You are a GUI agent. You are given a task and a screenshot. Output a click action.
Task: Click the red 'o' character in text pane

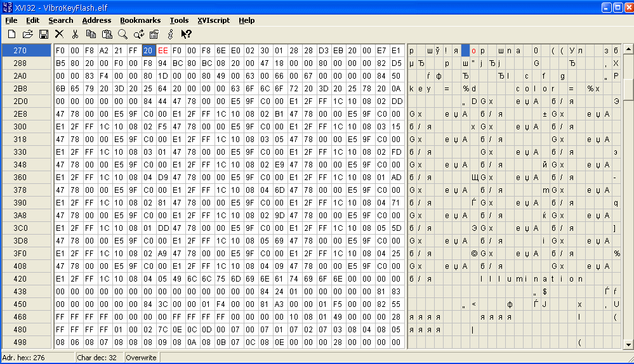point(473,51)
